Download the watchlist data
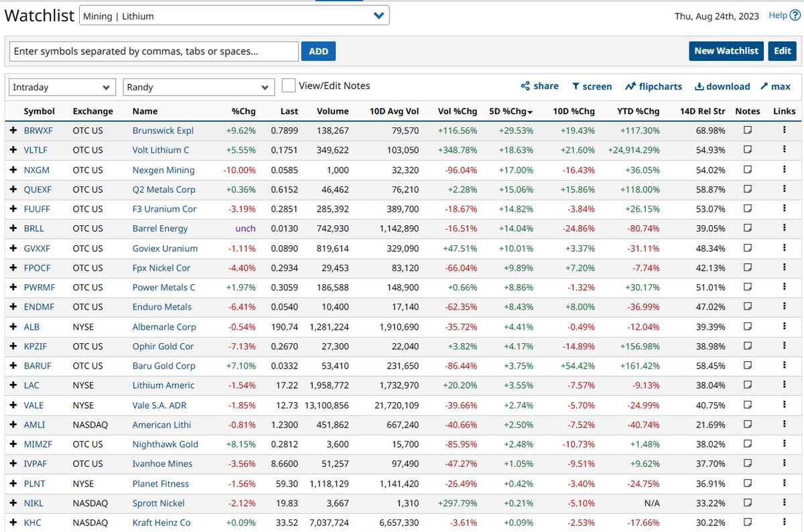Viewport: 804px width, 532px height. coord(722,86)
